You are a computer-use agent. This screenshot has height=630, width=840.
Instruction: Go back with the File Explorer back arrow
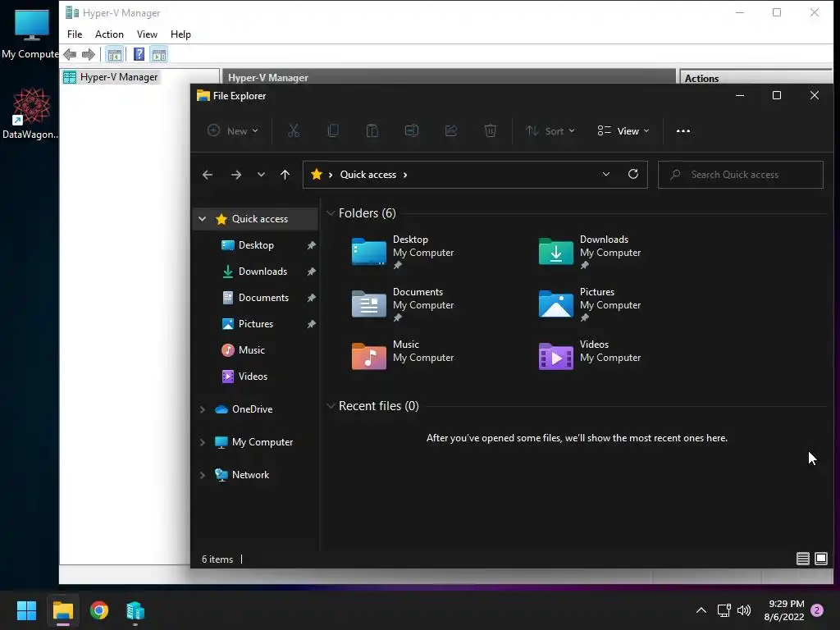pyautogui.click(x=208, y=175)
